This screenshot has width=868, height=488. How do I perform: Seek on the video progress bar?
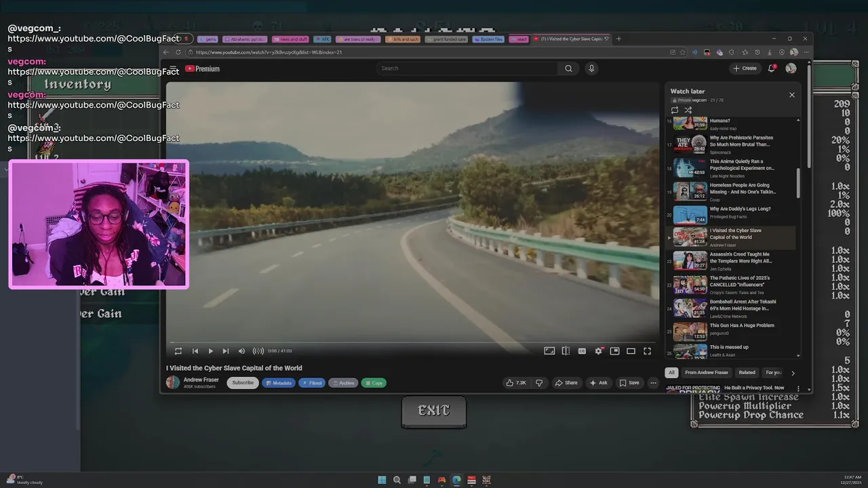(x=412, y=343)
